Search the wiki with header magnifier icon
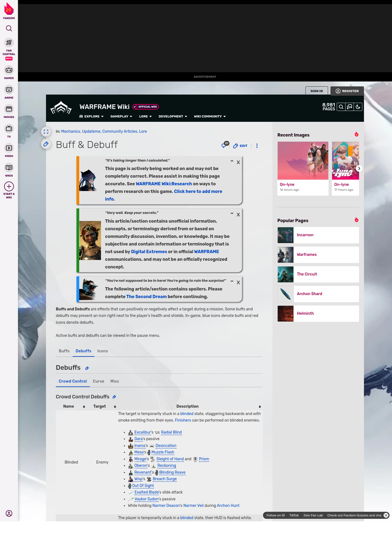Screen dimensions: 392x545 [341, 107]
